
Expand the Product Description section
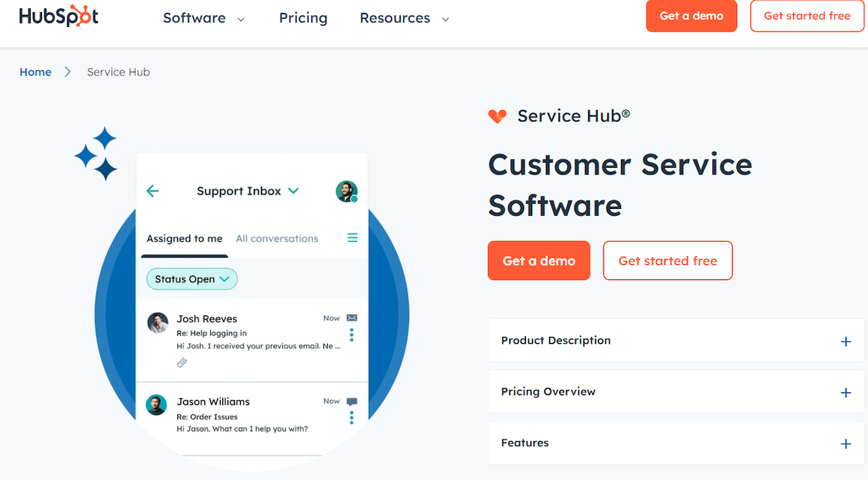coord(846,341)
